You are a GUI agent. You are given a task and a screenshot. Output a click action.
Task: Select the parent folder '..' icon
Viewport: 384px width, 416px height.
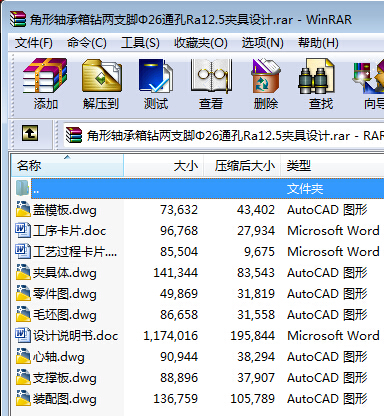[22, 188]
